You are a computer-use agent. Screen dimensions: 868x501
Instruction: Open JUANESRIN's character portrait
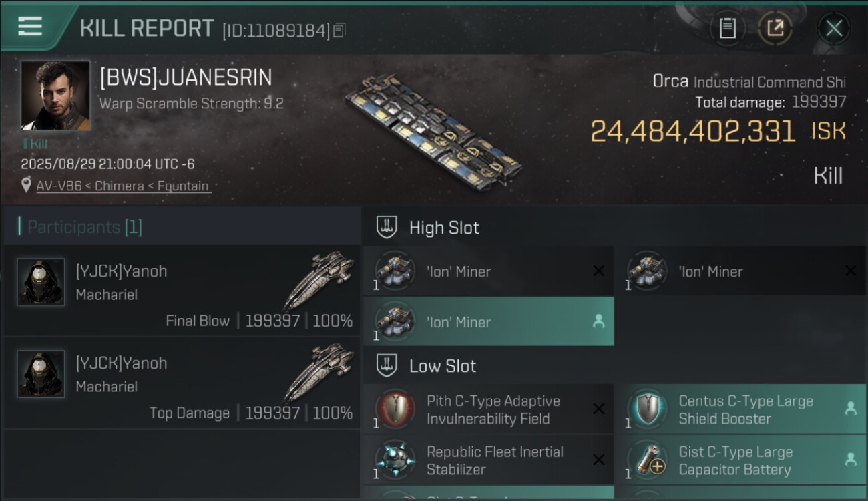(55, 95)
